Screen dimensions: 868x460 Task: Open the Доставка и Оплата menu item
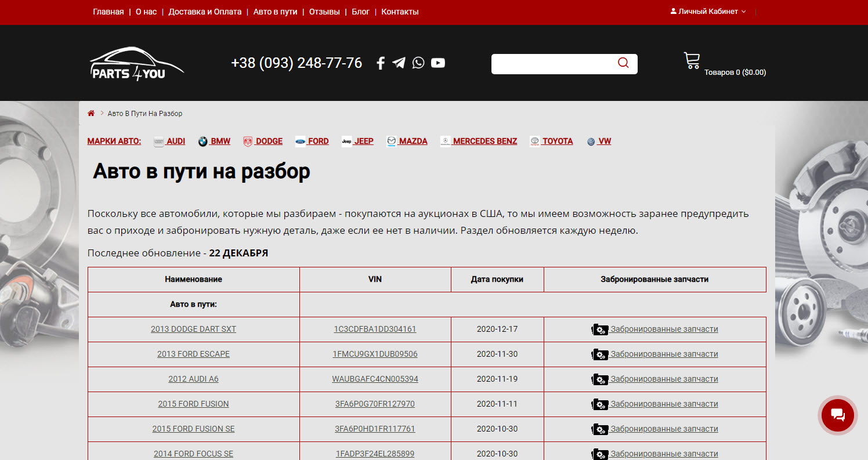point(205,11)
